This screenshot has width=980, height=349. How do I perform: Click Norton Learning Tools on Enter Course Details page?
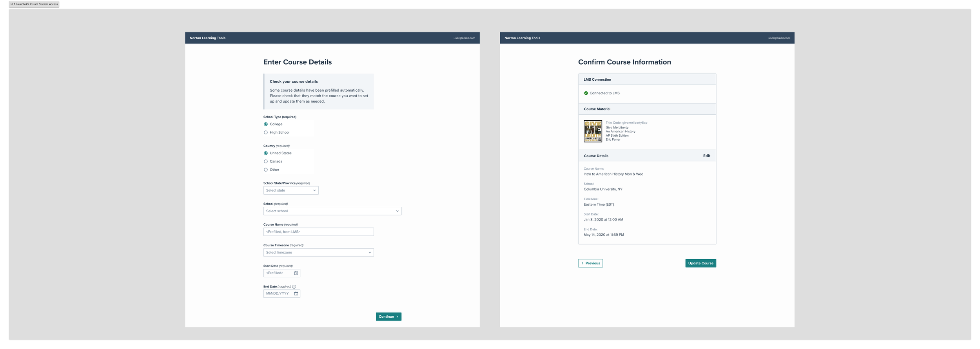(207, 38)
